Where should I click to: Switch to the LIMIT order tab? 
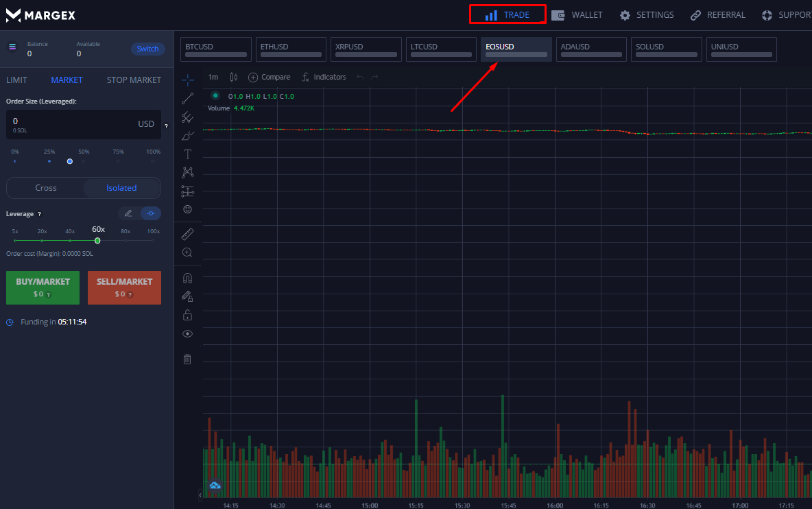[16, 80]
